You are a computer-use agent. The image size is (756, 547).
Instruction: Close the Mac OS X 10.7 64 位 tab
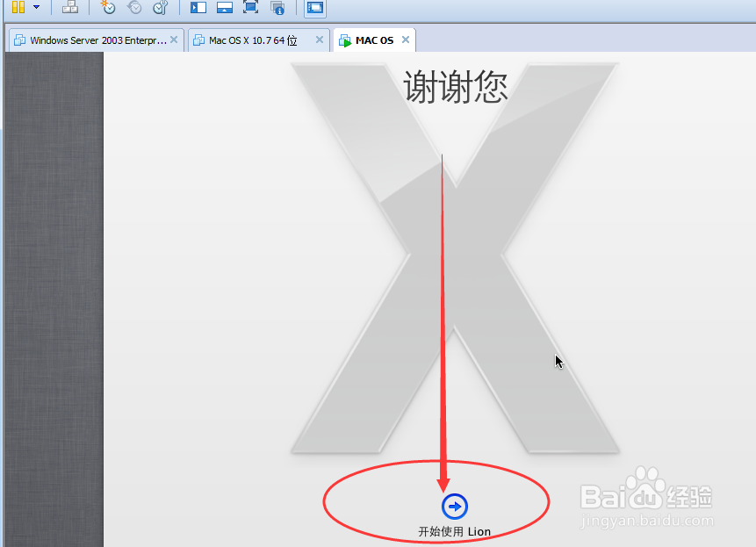tap(320, 40)
